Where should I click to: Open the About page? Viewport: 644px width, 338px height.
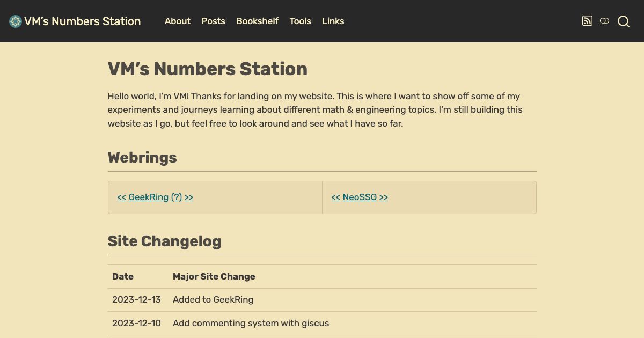pyautogui.click(x=177, y=21)
